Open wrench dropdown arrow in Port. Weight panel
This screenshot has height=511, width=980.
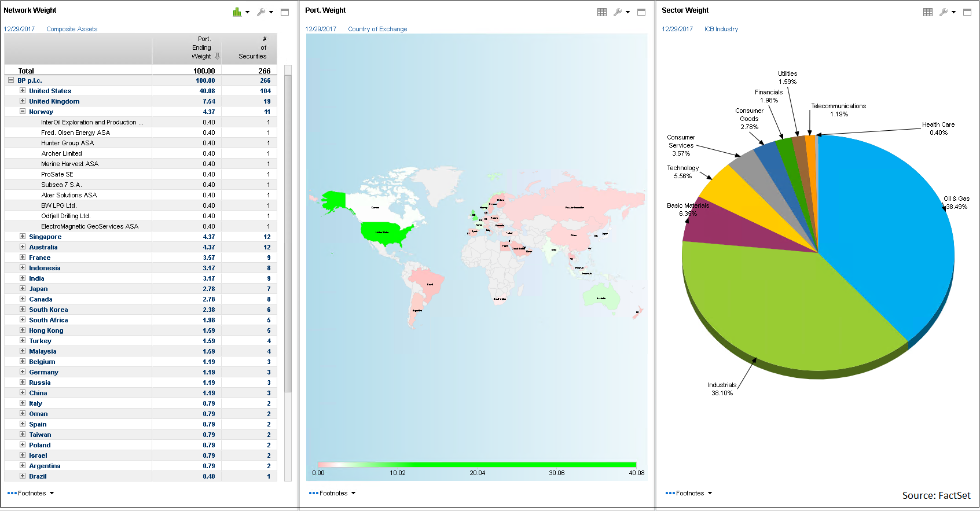[627, 12]
